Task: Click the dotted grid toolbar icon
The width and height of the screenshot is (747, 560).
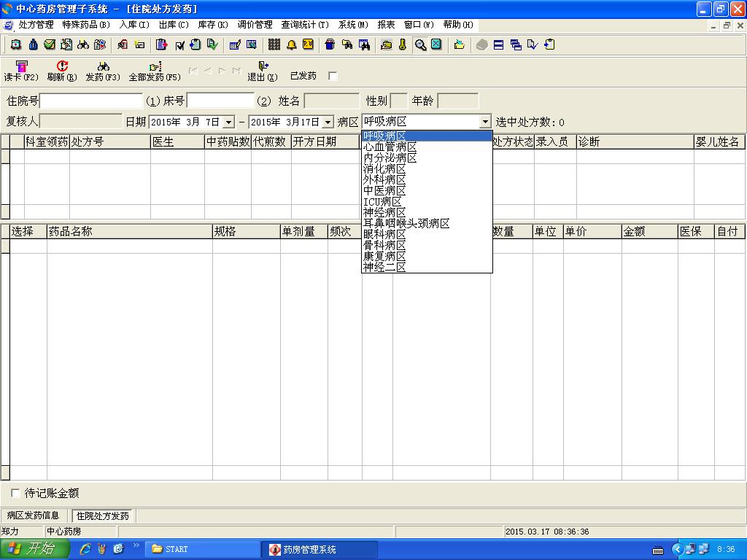Action: tap(274, 44)
